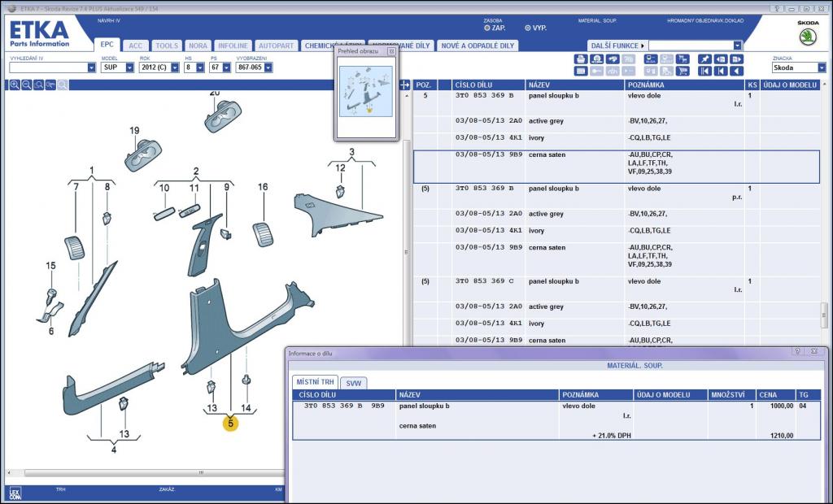This screenshot has width=833, height=504.
Task: Click the MNOŽSTVÍ column header
Action: point(732,394)
